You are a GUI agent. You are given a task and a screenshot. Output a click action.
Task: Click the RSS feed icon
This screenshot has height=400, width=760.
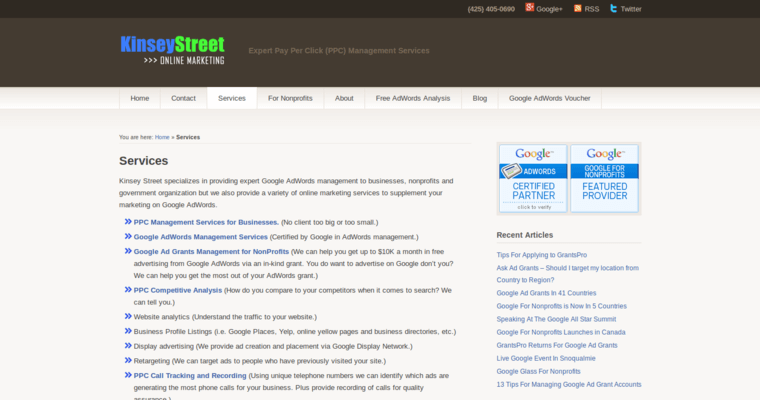574,8
